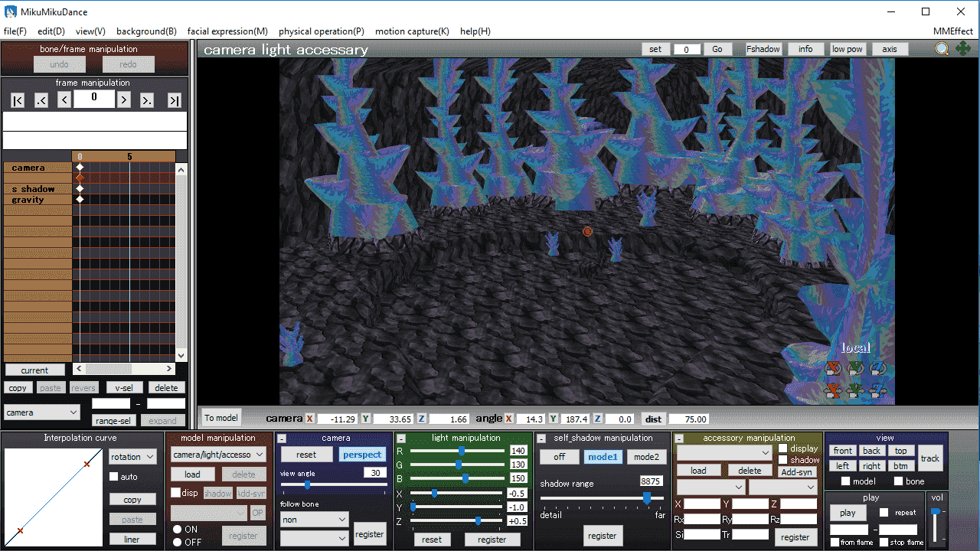980x551 pixels.
Task: Click the camera dist value field
Action: click(688, 419)
